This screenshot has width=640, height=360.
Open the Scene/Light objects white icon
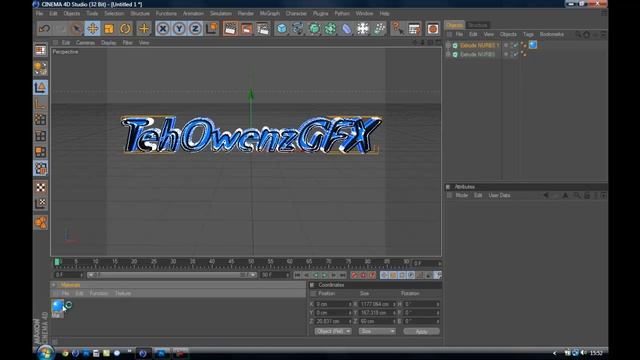coord(362,29)
